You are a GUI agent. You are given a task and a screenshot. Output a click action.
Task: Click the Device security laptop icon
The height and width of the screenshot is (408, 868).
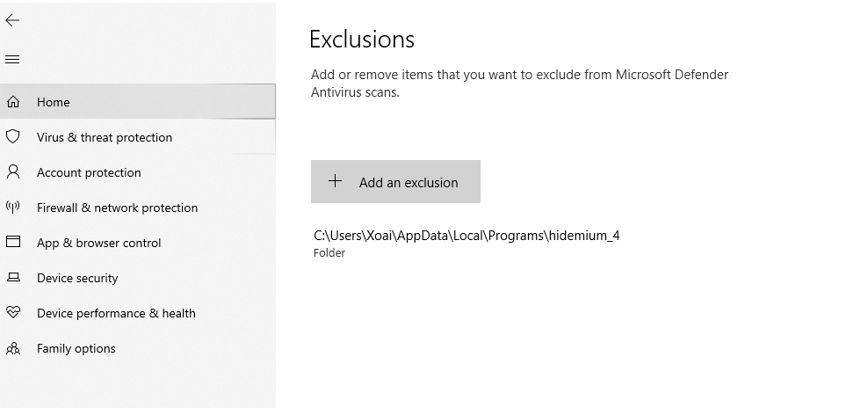click(x=13, y=278)
